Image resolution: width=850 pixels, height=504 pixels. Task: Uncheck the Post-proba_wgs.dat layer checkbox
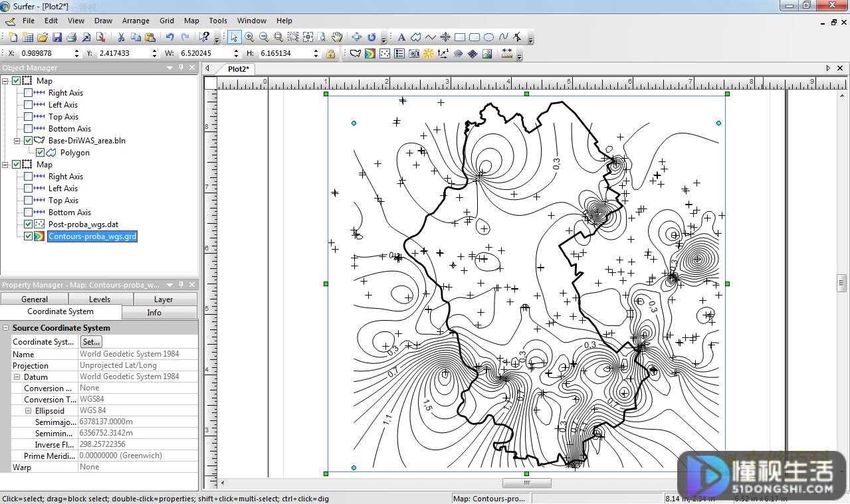pyautogui.click(x=28, y=224)
